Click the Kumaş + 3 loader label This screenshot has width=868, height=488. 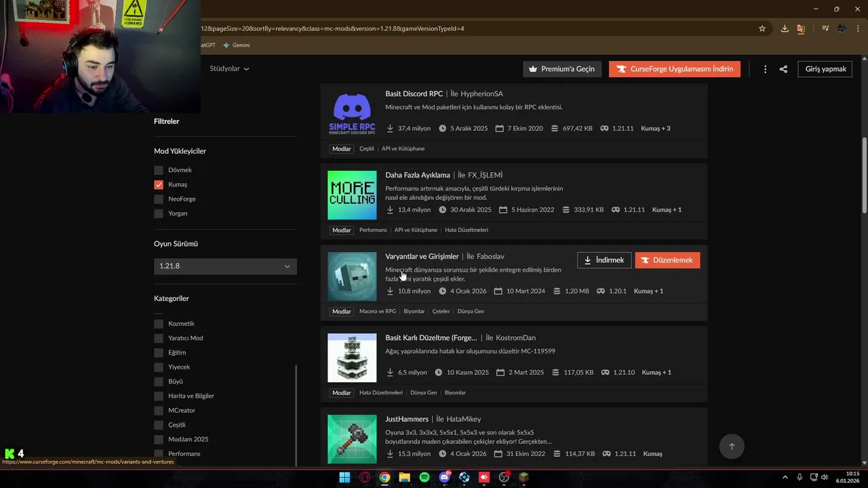[655, 128]
